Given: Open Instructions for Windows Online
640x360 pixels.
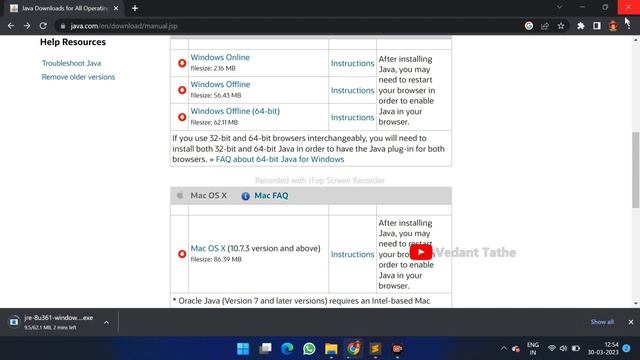Looking at the screenshot, I should pyautogui.click(x=352, y=63).
